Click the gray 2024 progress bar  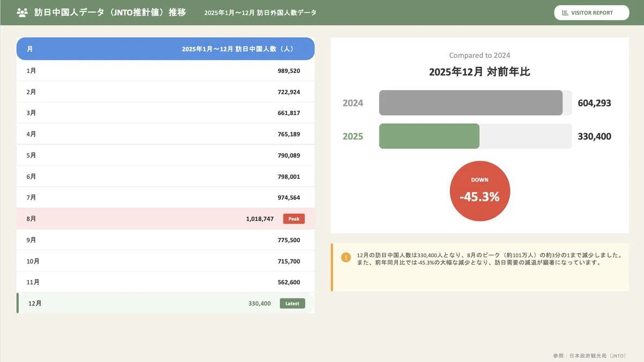471,103
